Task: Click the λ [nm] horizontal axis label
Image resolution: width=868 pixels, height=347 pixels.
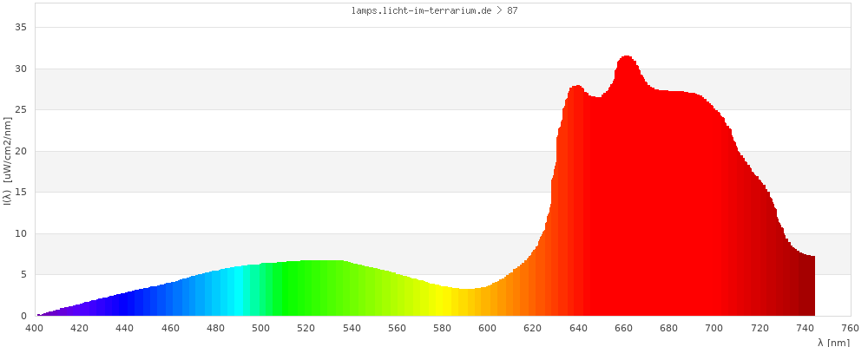Action: click(x=833, y=342)
